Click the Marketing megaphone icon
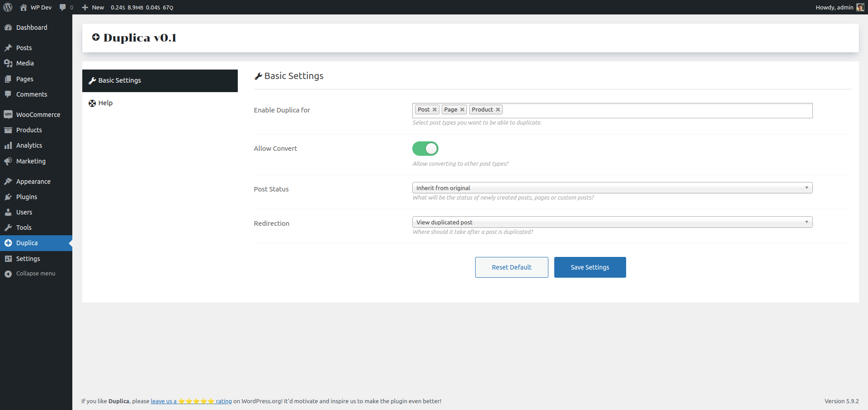This screenshot has width=868, height=410. pyautogui.click(x=8, y=161)
